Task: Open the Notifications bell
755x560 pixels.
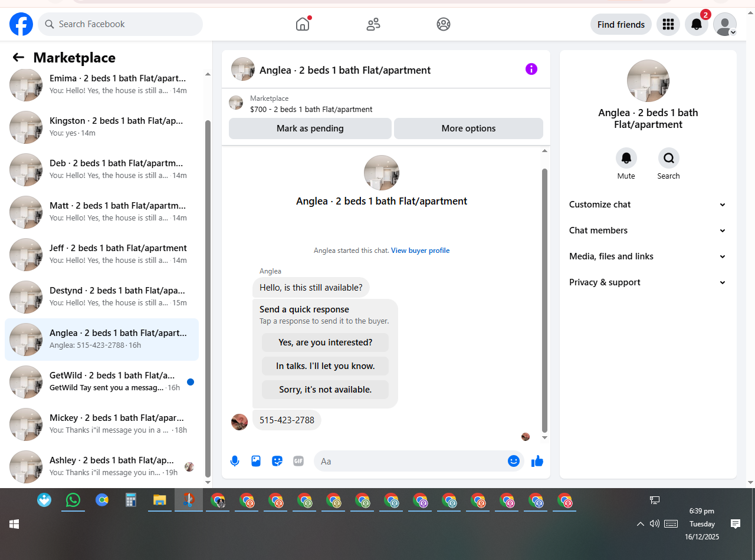Action: pyautogui.click(x=697, y=24)
